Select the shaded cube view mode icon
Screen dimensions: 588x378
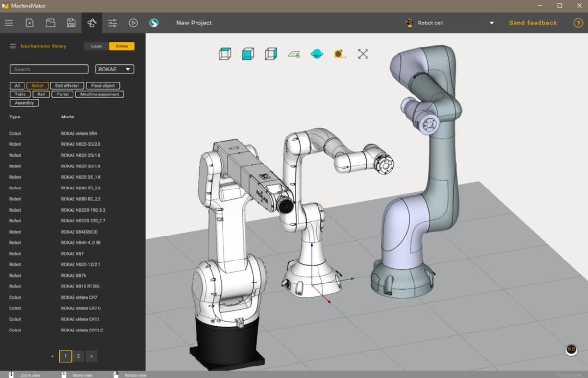tap(247, 54)
